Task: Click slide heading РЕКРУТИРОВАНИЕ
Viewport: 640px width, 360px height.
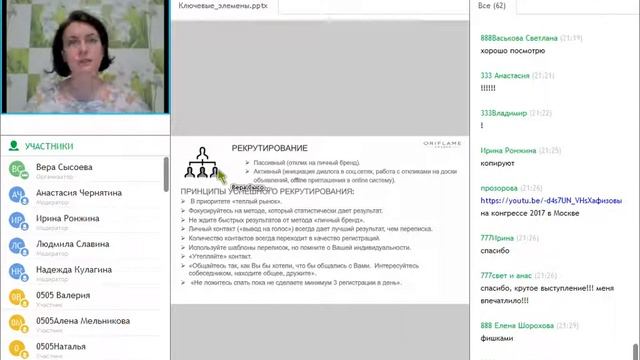Action: 269,148
